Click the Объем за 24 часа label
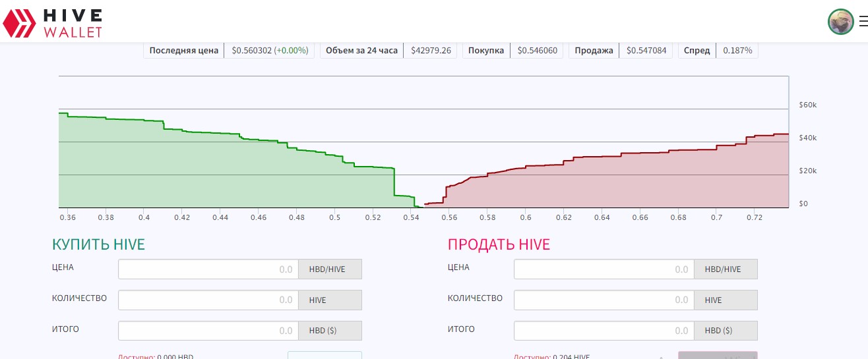 [x=362, y=51]
